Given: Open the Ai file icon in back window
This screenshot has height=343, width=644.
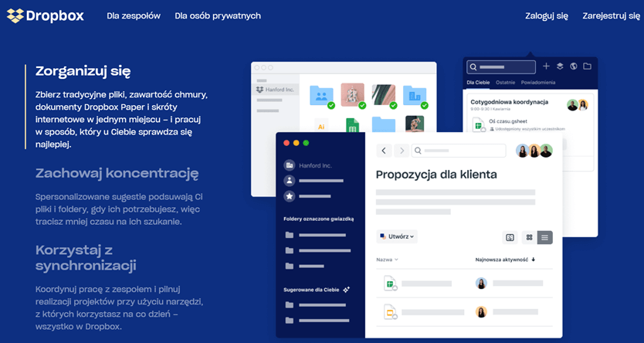Looking at the screenshot, I should 321,125.
